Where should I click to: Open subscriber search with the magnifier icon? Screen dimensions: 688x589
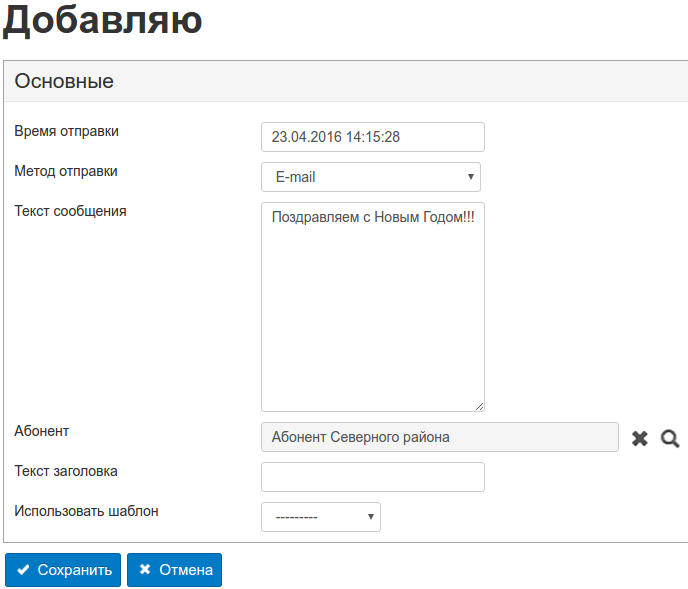click(x=670, y=438)
